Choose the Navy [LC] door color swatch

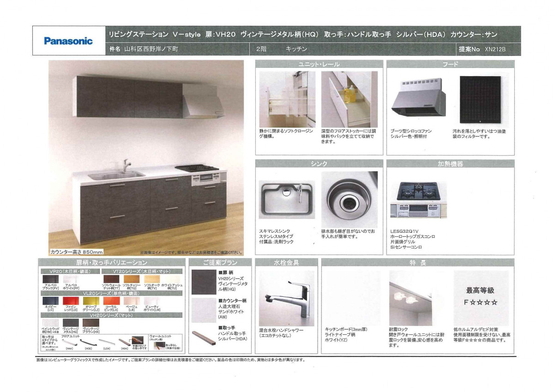click(50, 301)
